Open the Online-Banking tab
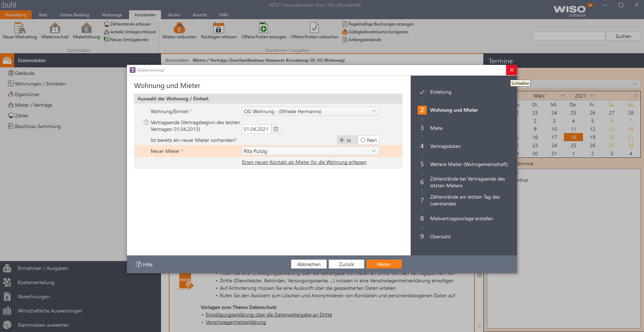This screenshot has height=332, width=644. 74,15
